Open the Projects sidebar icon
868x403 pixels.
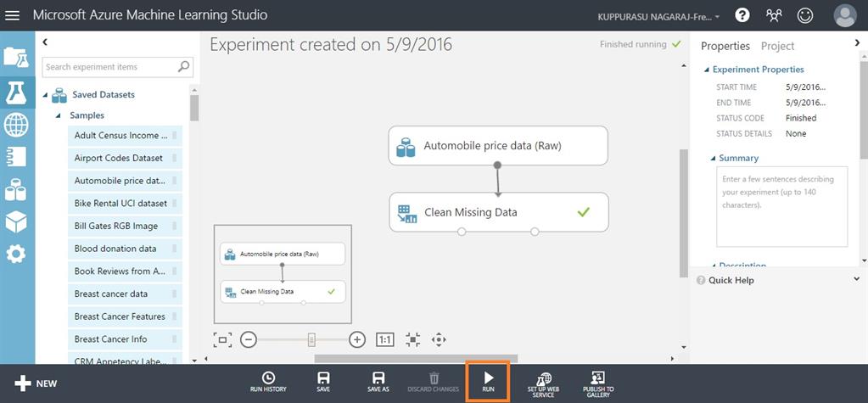16,57
